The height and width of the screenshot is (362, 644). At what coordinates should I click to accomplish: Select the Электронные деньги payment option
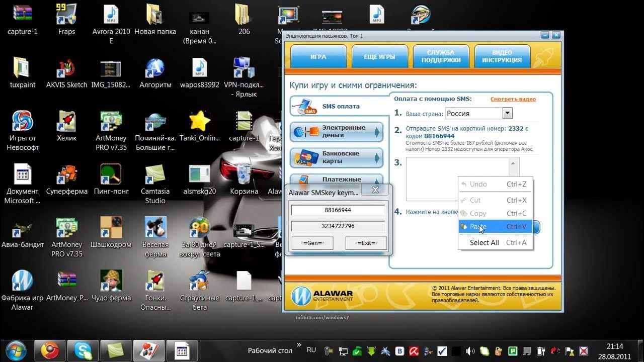click(336, 132)
